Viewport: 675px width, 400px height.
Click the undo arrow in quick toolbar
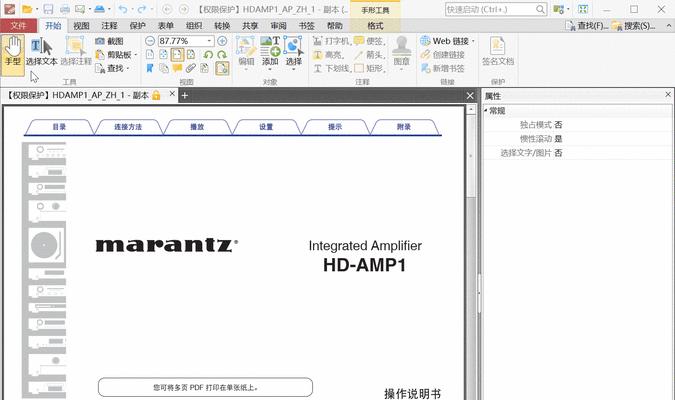click(x=123, y=9)
